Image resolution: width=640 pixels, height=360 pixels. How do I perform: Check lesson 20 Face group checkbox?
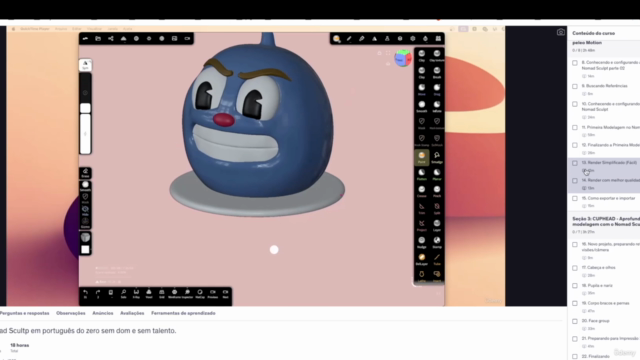575,321
